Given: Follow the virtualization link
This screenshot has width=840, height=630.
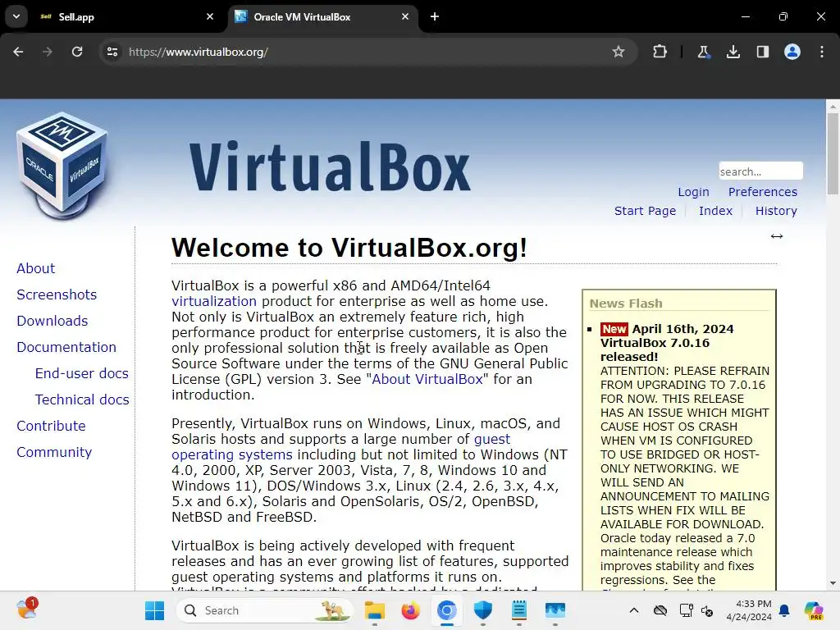Looking at the screenshot, I should pos(214,301).
